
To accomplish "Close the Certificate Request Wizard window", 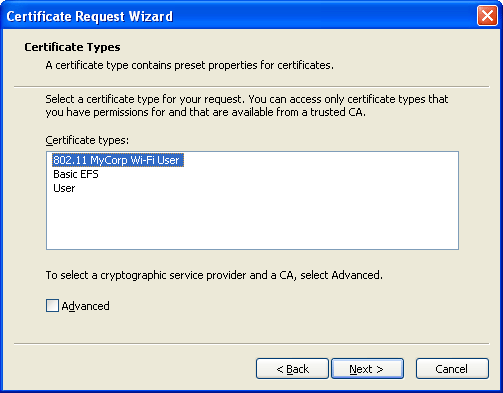I will 487,16.
